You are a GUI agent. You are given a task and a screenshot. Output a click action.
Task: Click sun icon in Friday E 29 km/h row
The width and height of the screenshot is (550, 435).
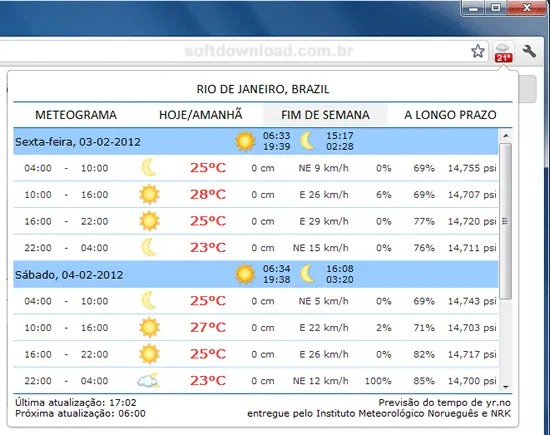click(x=149, y=221)
